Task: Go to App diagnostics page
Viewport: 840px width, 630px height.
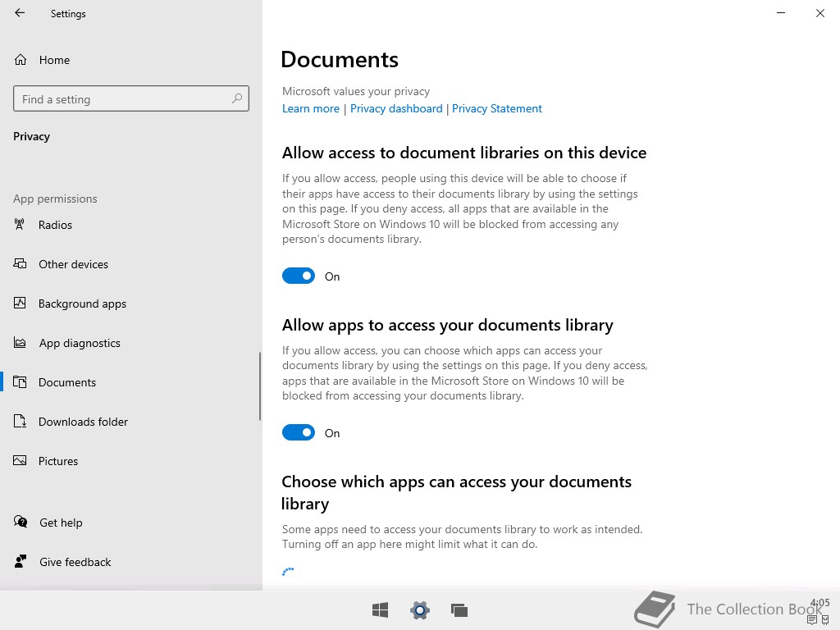Action: tap(80, 343)
